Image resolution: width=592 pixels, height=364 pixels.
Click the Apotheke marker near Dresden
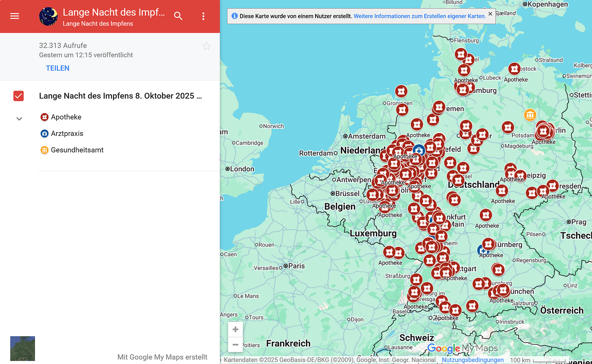pyautogui.click(x=552, y=186)
